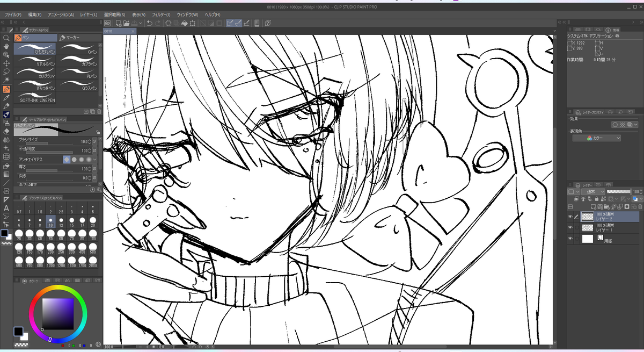Select the Lasso selection tool
This screenshot has height=352, width=644.
(6, 71)
